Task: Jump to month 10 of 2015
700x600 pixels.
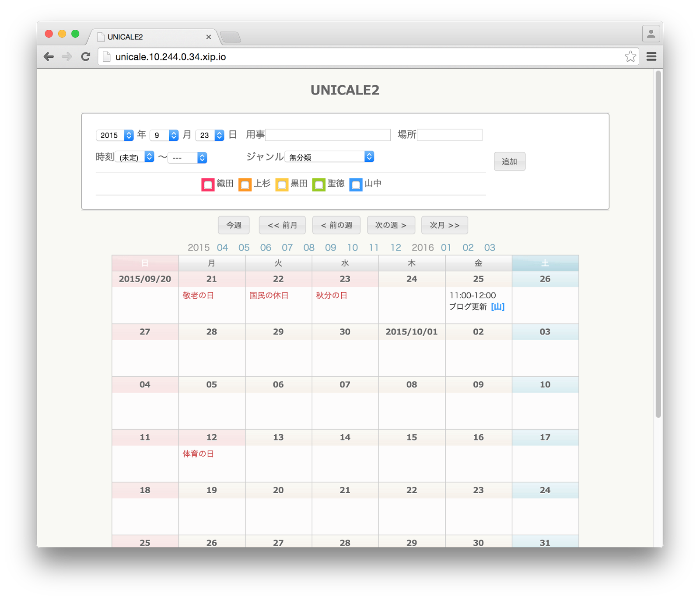Action: tap(353, 248)
